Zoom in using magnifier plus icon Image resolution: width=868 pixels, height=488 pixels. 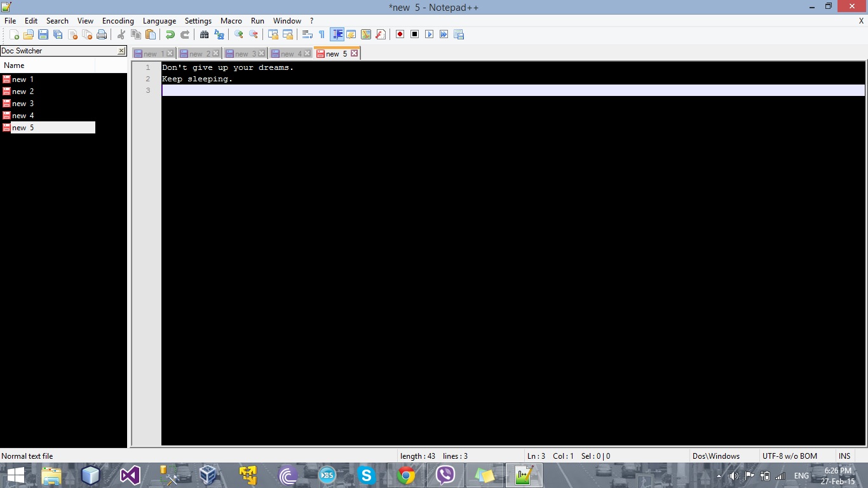point(238,34)
